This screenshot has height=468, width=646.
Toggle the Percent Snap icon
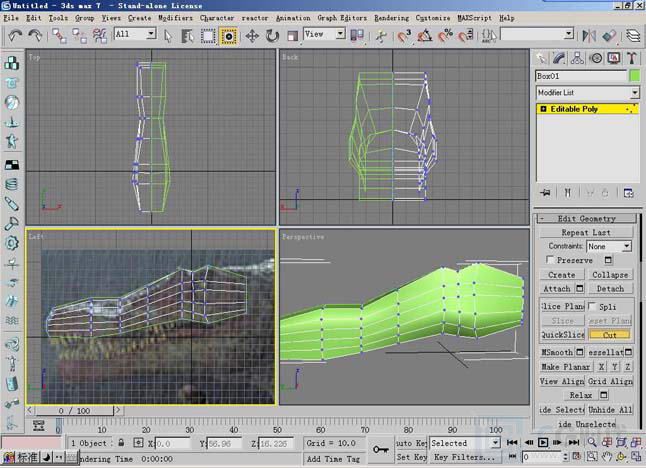click(445, 36)
